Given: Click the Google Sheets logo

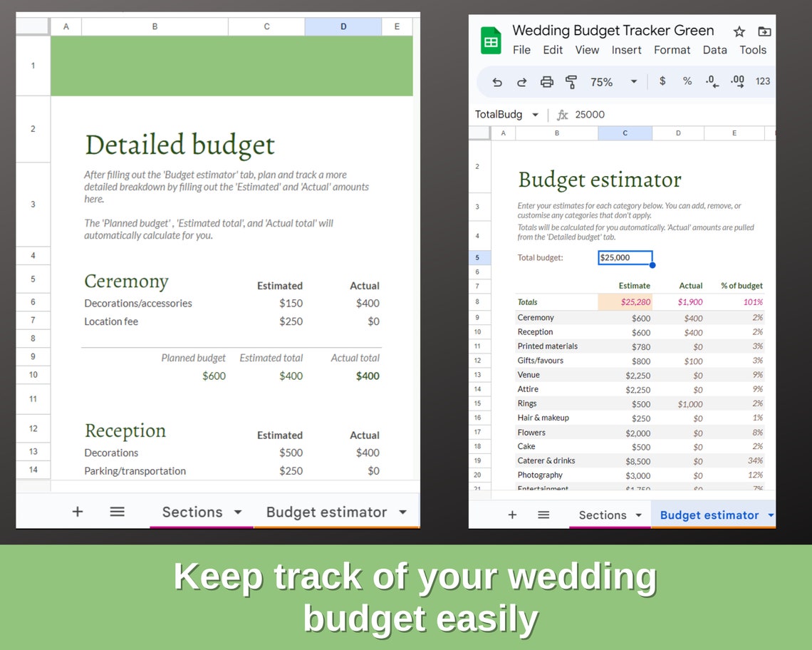Looking at the screenshot, I should click(x=491, y=40).
